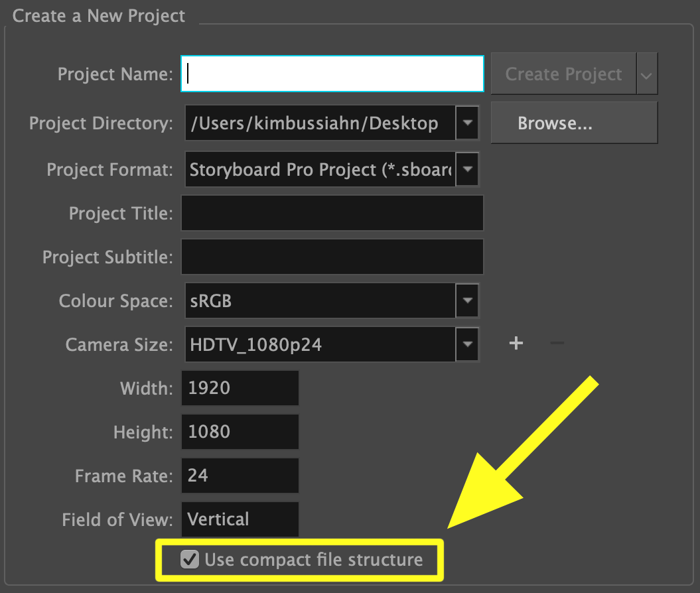The width and height of the screenshot is (700, 593).
Task: Toggle Use compact file structure checkbox
Action: pyautogui.click(x=190, y=560)
